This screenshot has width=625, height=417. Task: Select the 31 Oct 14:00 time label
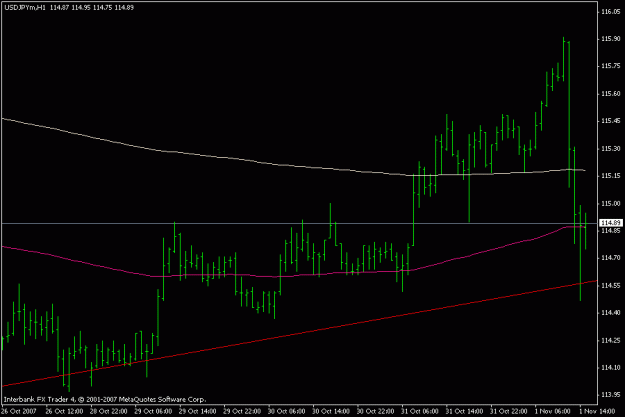(x=465, y=411)
